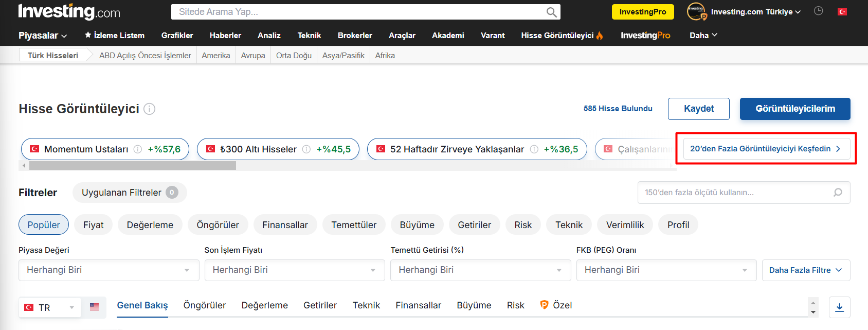Screen dimensions: 868x330
Task: Click the download icon button
Action: coord(839,307)
